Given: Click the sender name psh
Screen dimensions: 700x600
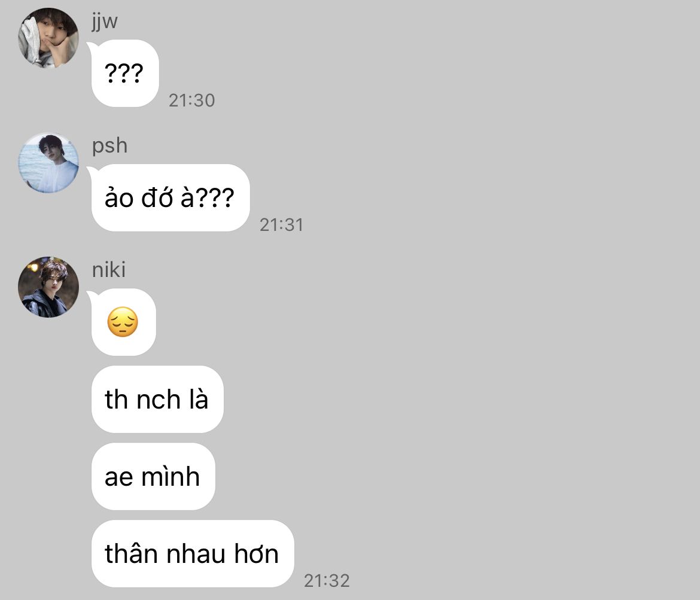Looking at the screenshot, I should pos(110,145).
